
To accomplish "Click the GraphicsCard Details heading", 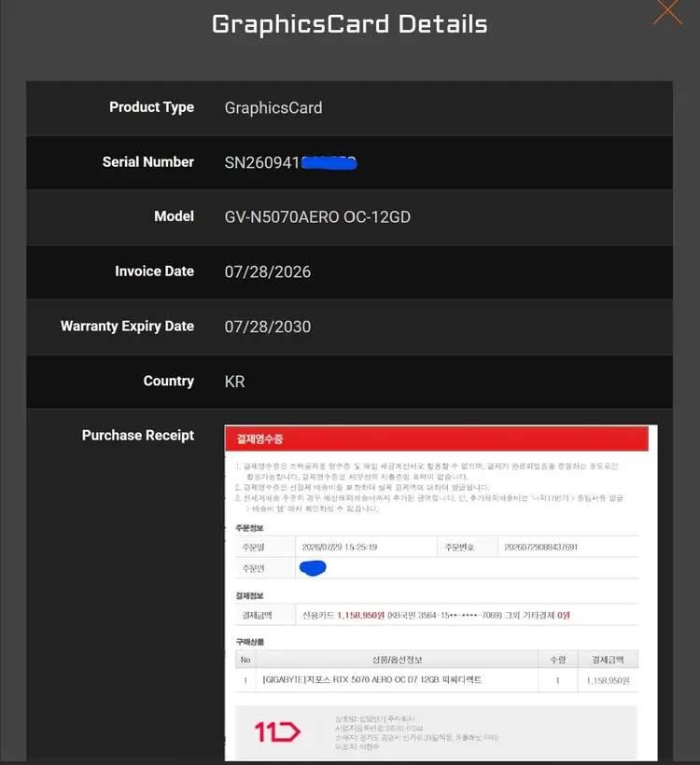I will pyautogui.click(x=349, y=24).
